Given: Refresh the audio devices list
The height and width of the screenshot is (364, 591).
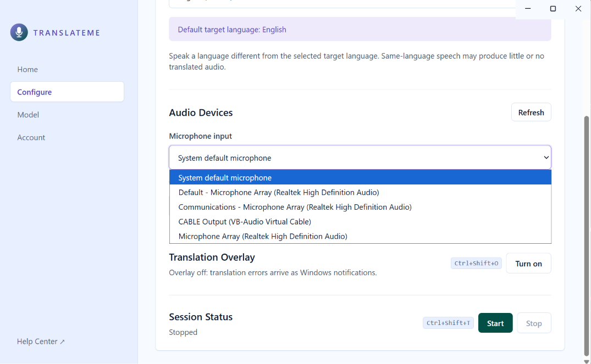Looking at the screenshot, I should [531, 112].
